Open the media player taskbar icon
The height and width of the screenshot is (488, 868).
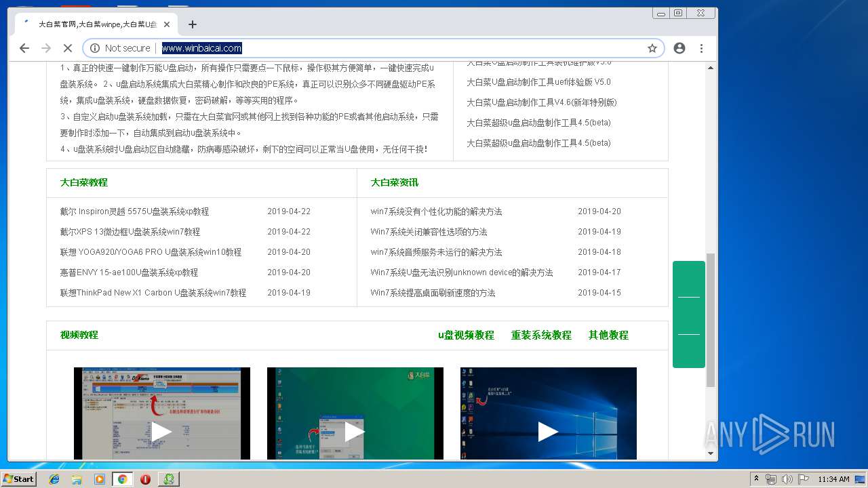point(100,479)
